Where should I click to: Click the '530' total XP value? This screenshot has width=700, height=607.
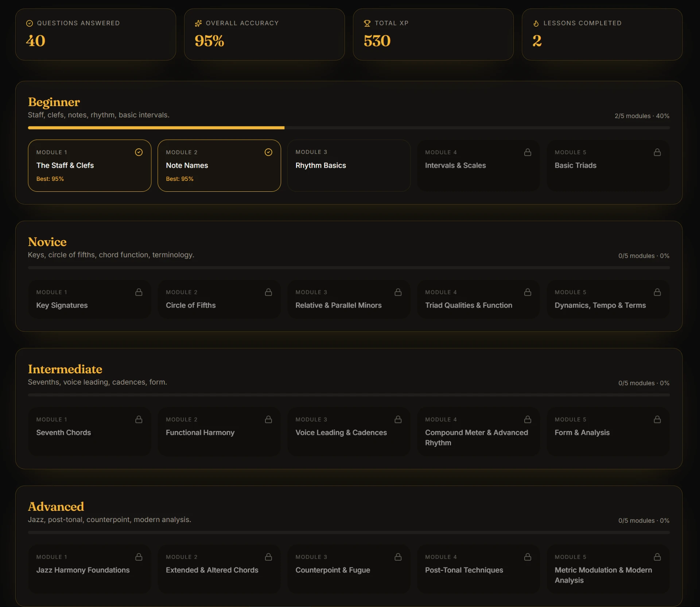377,41
